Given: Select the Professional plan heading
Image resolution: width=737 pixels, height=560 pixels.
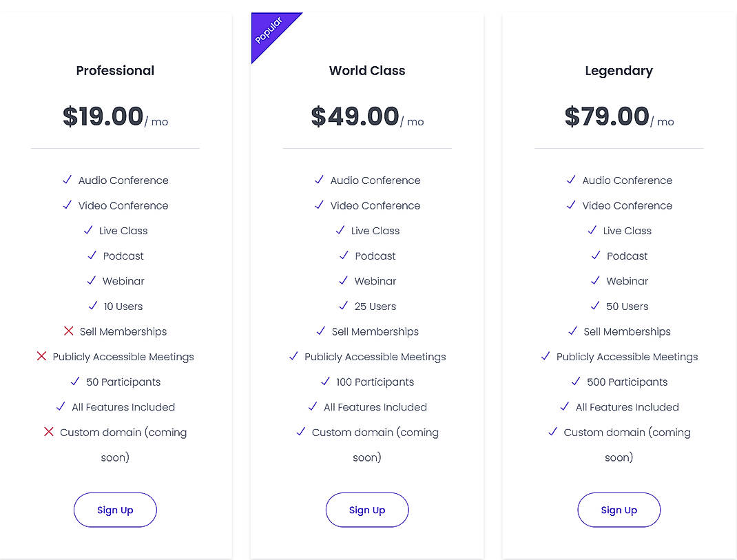Looking at the screenshot, I should click(x=115, y=71).
